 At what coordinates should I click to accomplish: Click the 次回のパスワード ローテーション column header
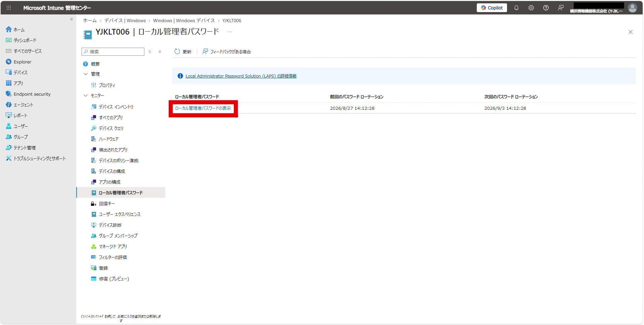pyautogui.click(x=511, y=97)
